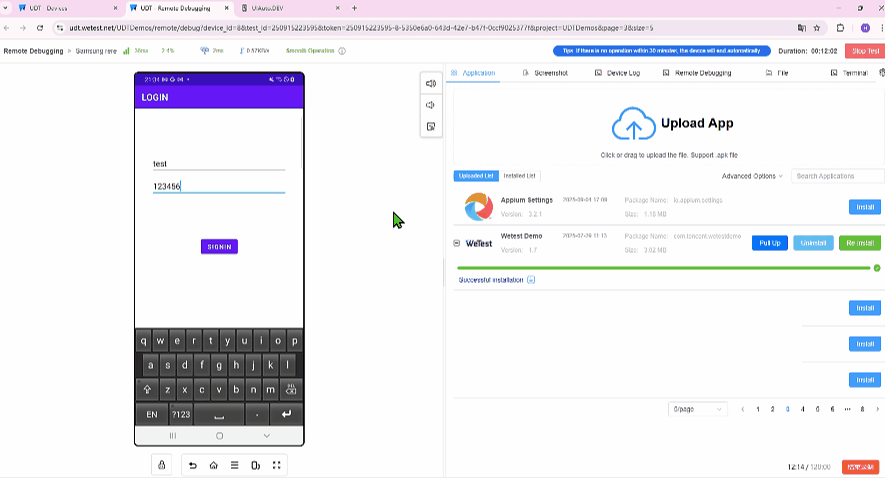Screen dimensions: 885x478
Task: Click the cloud Upload App icon
Action: tap(632, 125)
